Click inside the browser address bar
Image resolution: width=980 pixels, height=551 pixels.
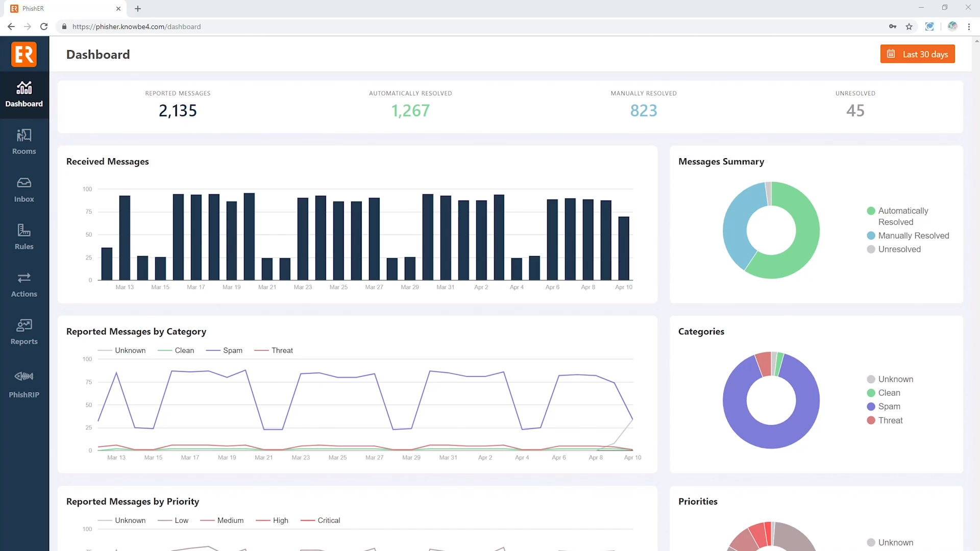255,27
